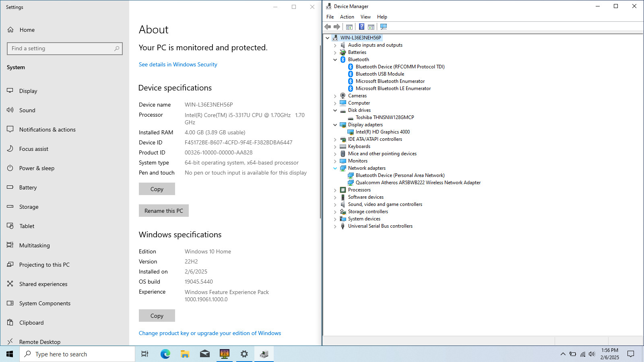Click the Forward arrow in Device Manager toolbar

point(337,27)
